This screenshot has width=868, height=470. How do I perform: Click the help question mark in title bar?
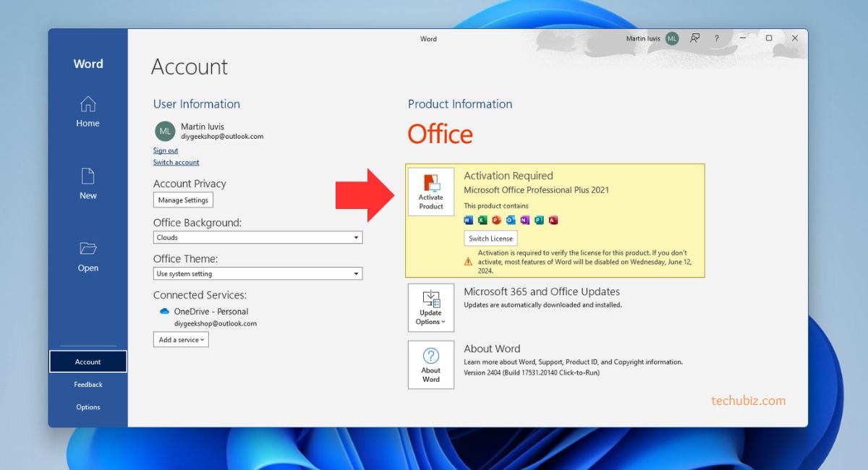click(x=717, y=38)
